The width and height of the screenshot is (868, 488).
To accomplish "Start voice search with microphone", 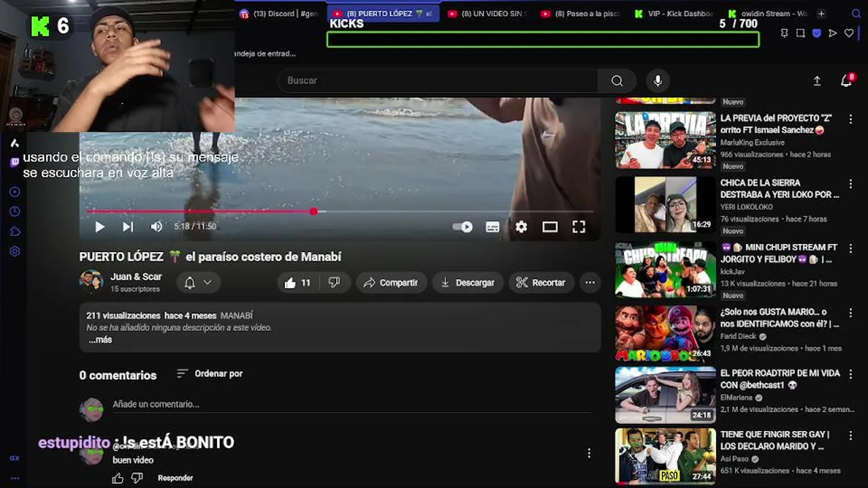I will 657,81.
